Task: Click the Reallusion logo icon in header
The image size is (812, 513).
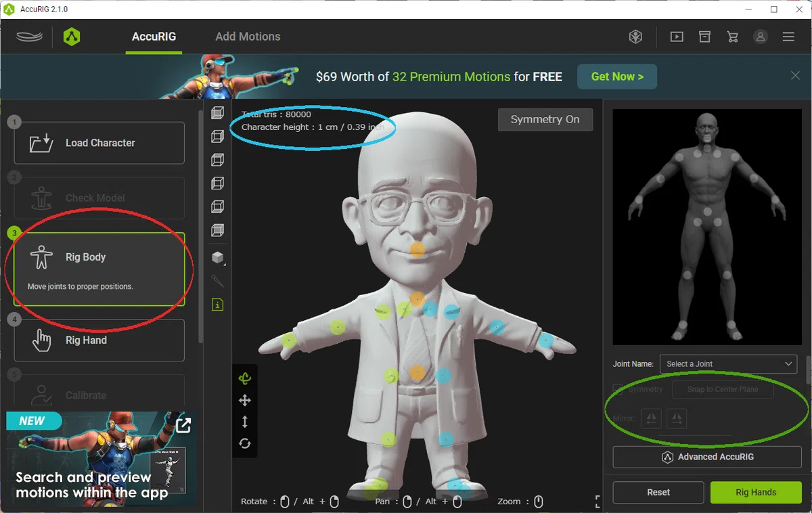Action: click(x=30, y=37)
